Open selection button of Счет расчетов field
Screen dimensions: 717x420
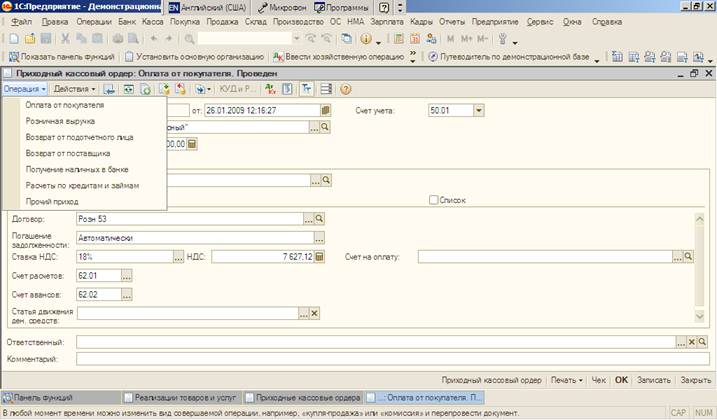pyautogui.click(x=127, y=275)
